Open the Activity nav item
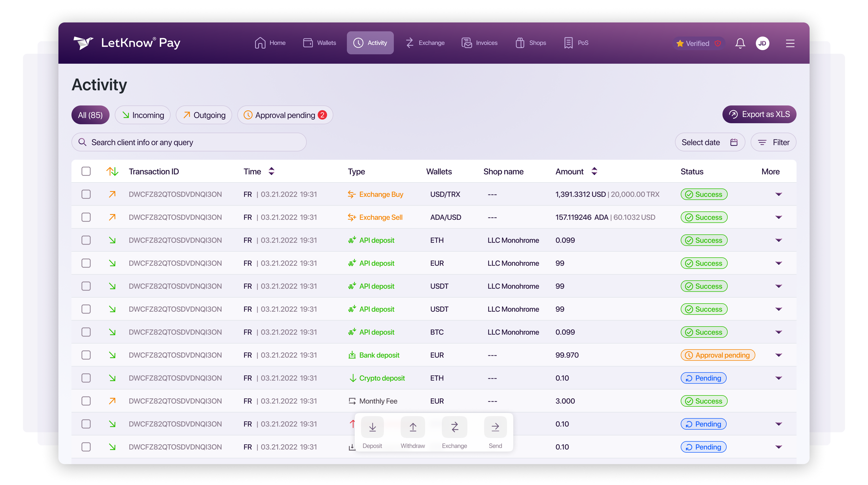Image resolution: width=868 pixels, height=485 pixels. pyautogui.click(x=370, y=43)
